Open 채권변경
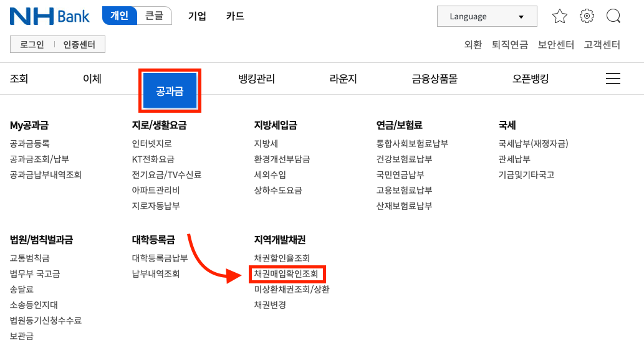644x355 pixels. pos(270,305)
